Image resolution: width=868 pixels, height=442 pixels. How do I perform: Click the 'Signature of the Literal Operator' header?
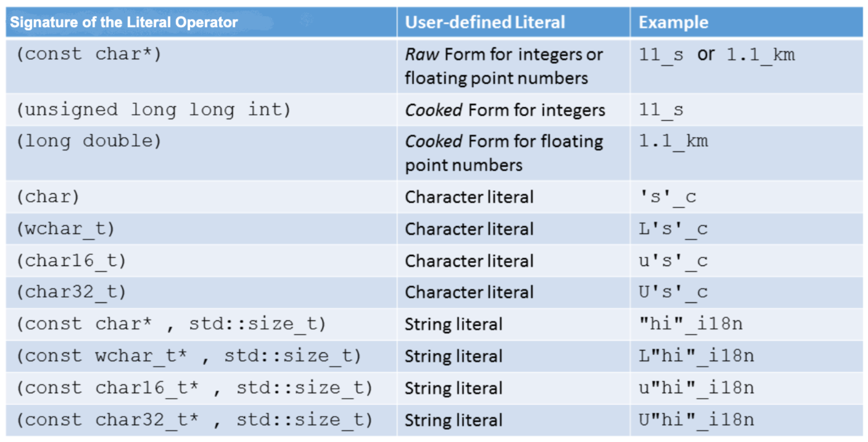[x=124, y=22]
